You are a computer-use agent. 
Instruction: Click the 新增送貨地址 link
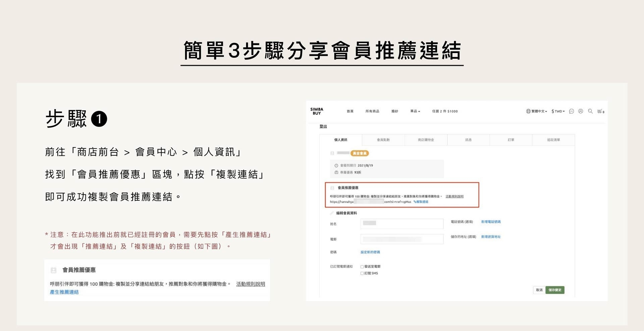(x=491, y=237)
